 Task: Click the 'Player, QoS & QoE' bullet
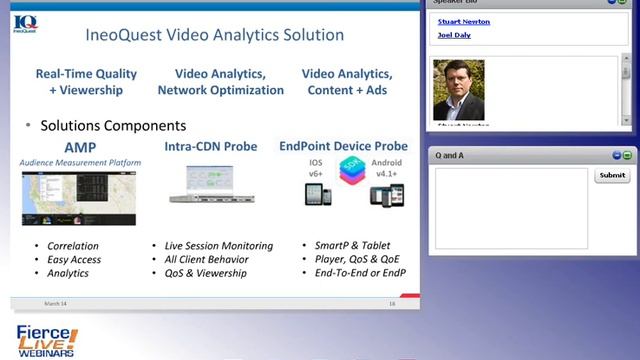point(357,259)
